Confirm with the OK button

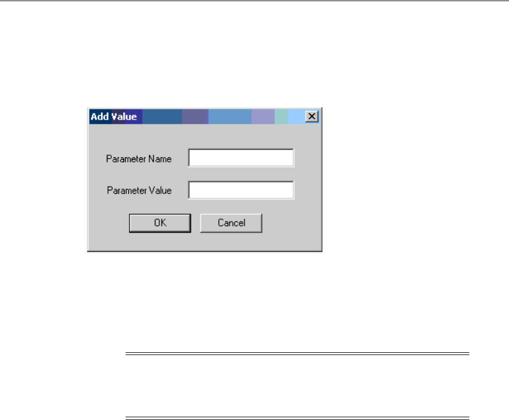(160, 223)
